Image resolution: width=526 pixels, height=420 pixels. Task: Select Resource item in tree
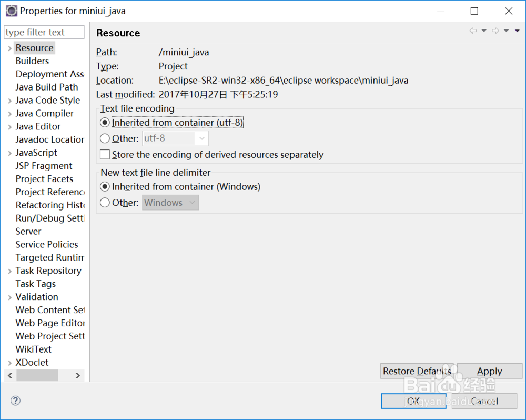click(x=34, y=48)
